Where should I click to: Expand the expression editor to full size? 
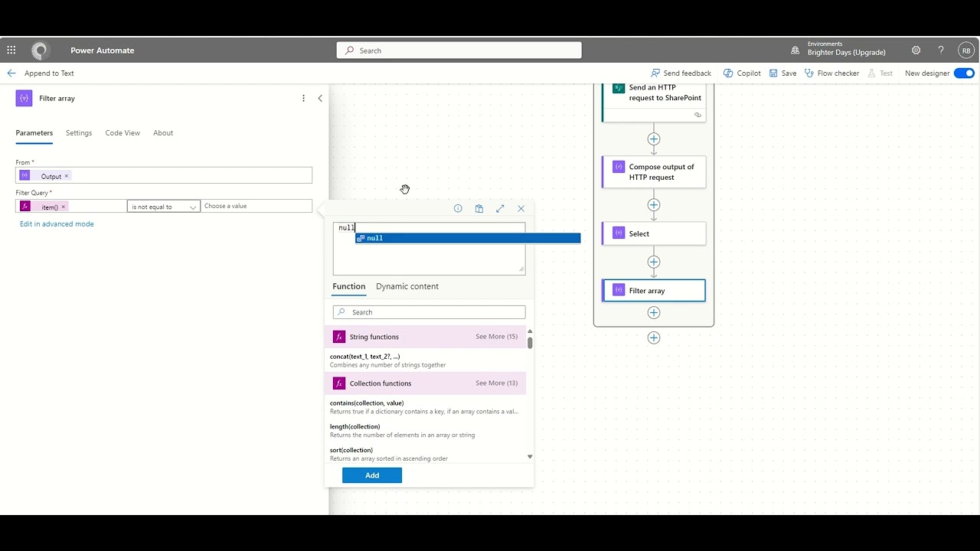tap(500, 208)
